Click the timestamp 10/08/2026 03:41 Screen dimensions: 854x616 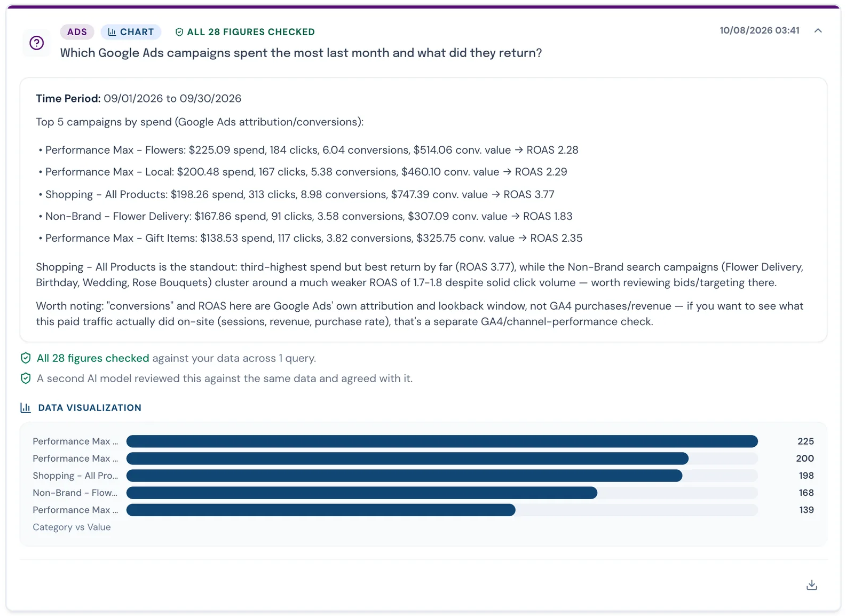tap(759, 30)
